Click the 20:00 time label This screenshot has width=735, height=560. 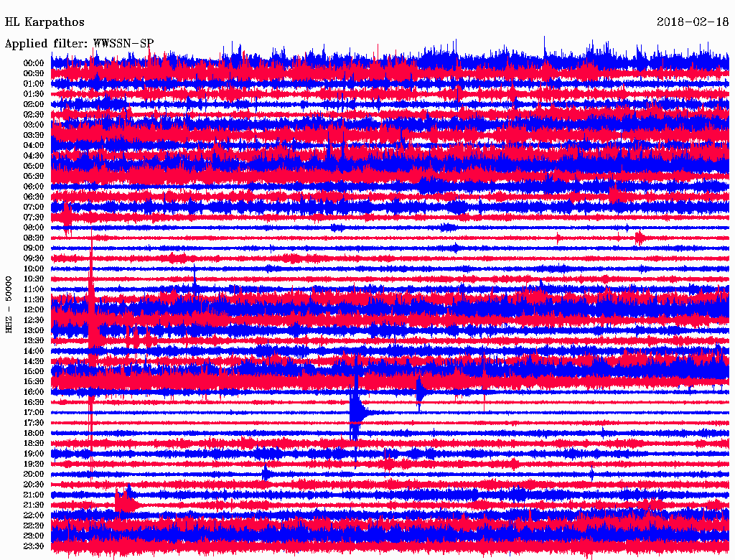(34, 475)
